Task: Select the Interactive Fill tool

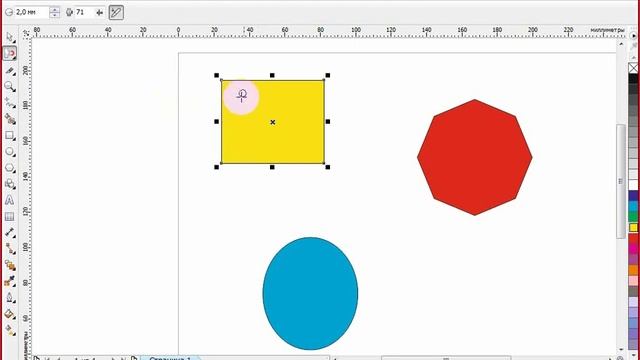Action: click(10, 330)
